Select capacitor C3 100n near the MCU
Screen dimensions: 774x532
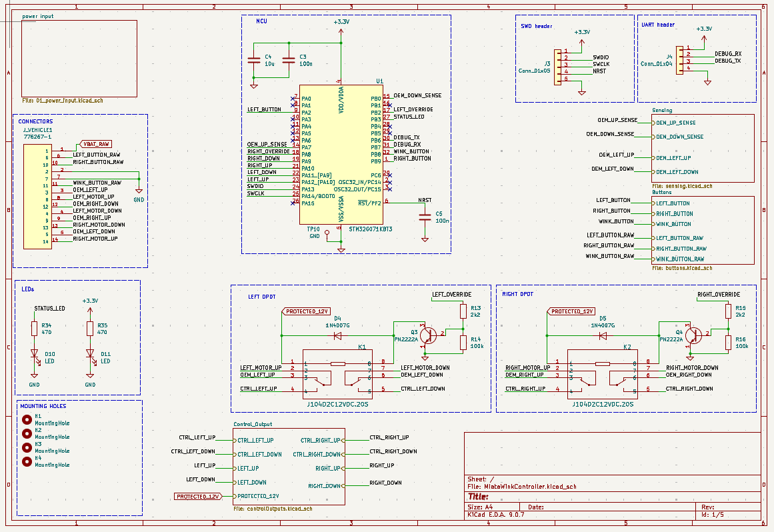point(289,60)
